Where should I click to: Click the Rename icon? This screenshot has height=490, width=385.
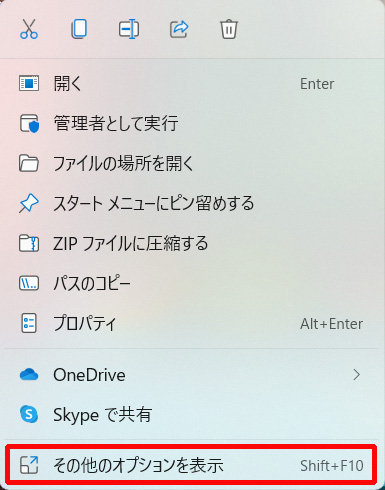129,29
